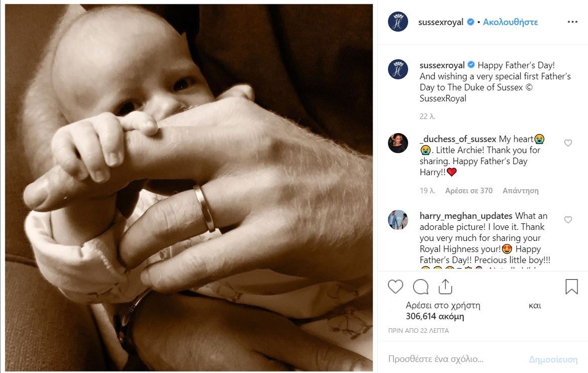Screen dimensions: 588x373
Task: Open harry_meghan_updates profile avatar
Action: [398, 220]
